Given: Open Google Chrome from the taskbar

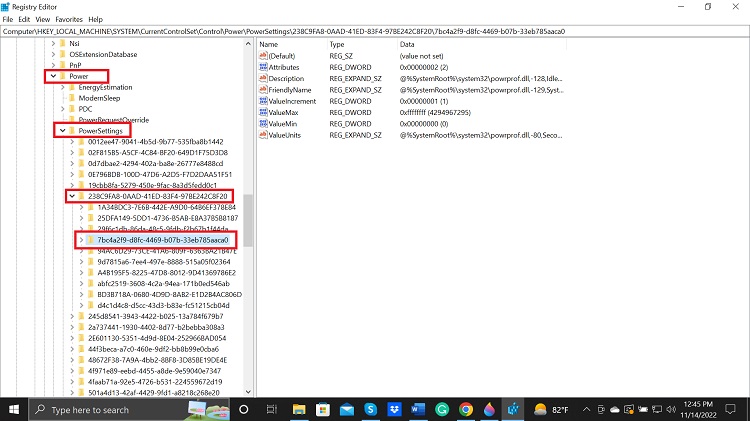Looking at the screenshot, I should 465,409.
